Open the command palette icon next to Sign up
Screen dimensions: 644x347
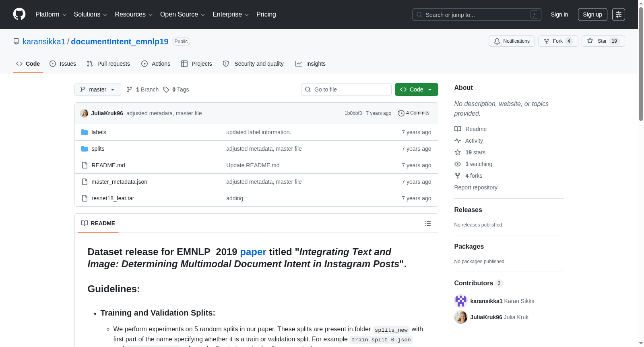click(x=619, y=15)
